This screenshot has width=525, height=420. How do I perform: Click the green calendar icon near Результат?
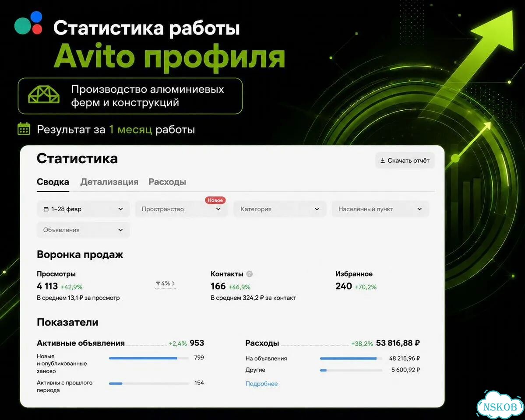coord(24,129)
